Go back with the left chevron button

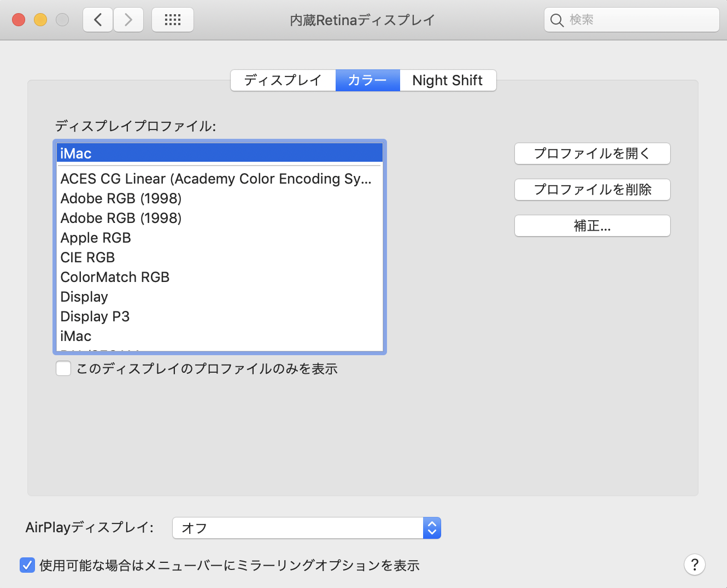point(98,20)
